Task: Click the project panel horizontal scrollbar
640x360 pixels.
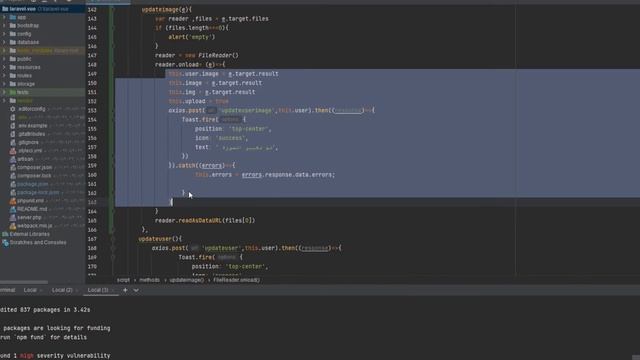Action: tap(24, 282)
